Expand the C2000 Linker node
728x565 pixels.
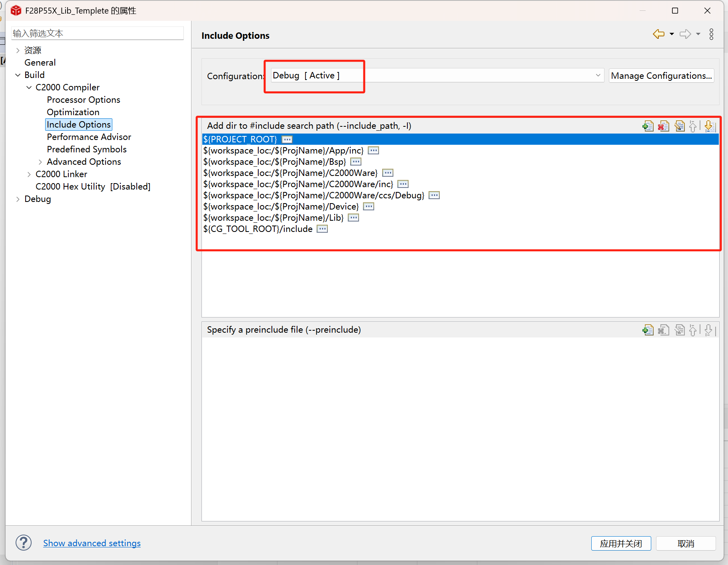[29, 174]
